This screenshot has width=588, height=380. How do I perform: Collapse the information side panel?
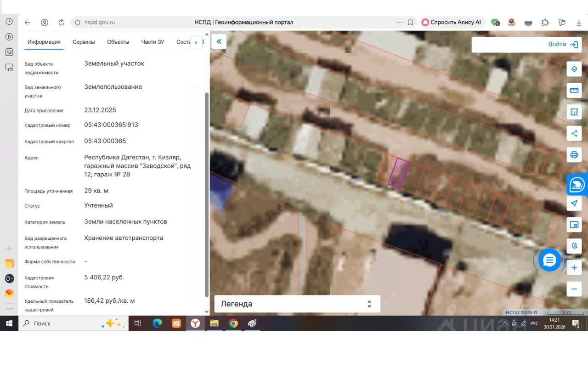[x=219, y=41]
